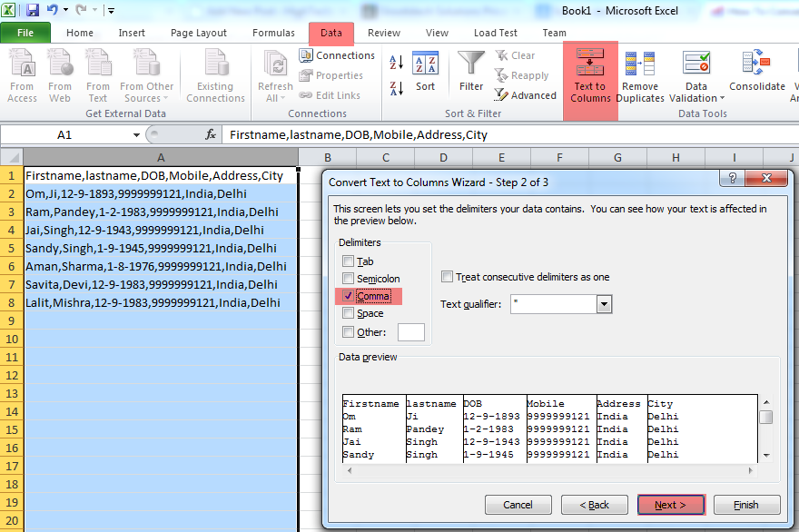799x532 pixels.
Task: Click the Insert Function fx icon
Action: click(x=211, y=134)
